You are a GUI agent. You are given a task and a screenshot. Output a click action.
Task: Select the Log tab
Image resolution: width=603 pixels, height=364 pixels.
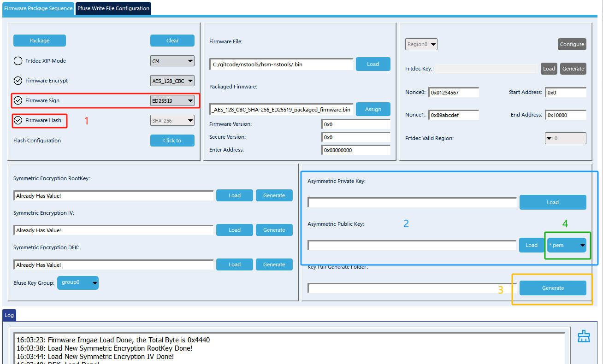tap(9, 315)
